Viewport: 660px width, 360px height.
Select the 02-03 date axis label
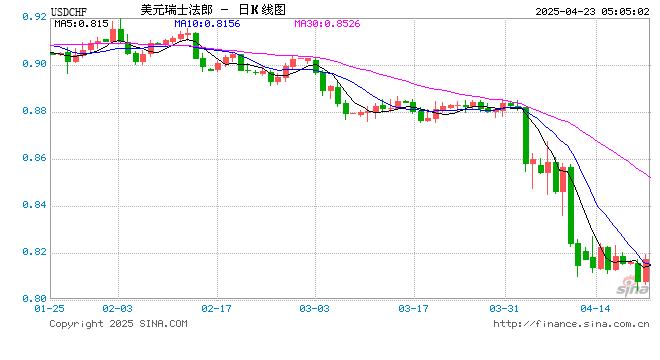117,309
